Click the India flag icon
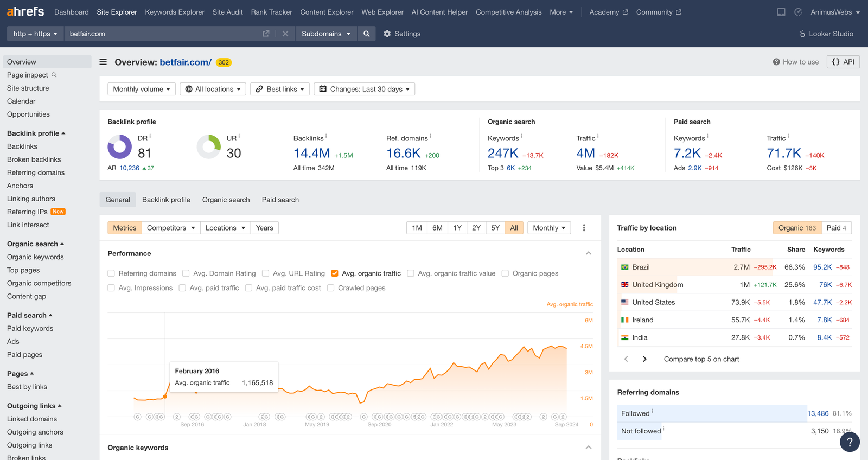The width and height of the screenshot is (868, 460). pyautogui.click(x=625, y=337)
